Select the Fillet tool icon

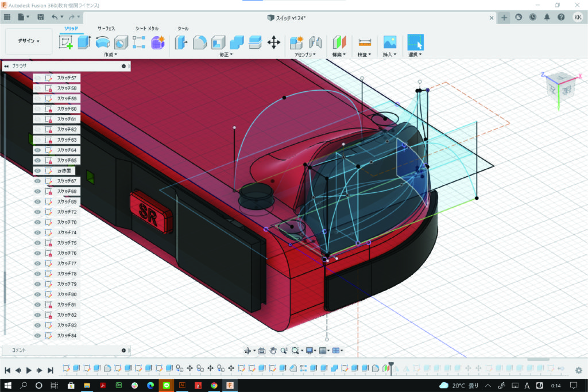[199, 42]
